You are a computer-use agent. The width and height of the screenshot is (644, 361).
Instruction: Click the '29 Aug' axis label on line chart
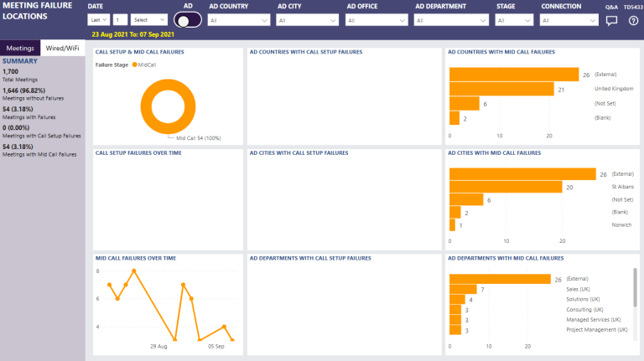coord(158,346)
